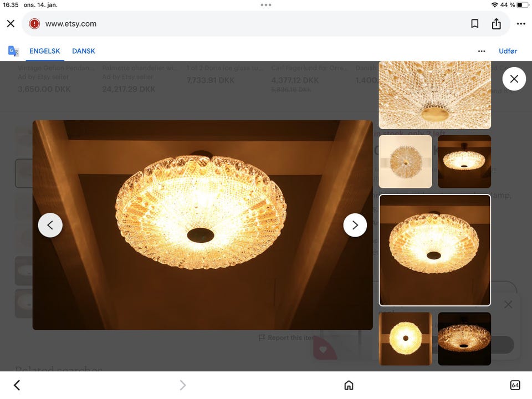
Task: Select the highlighted large lamp thumbnail
Action: tap(434, 250)
